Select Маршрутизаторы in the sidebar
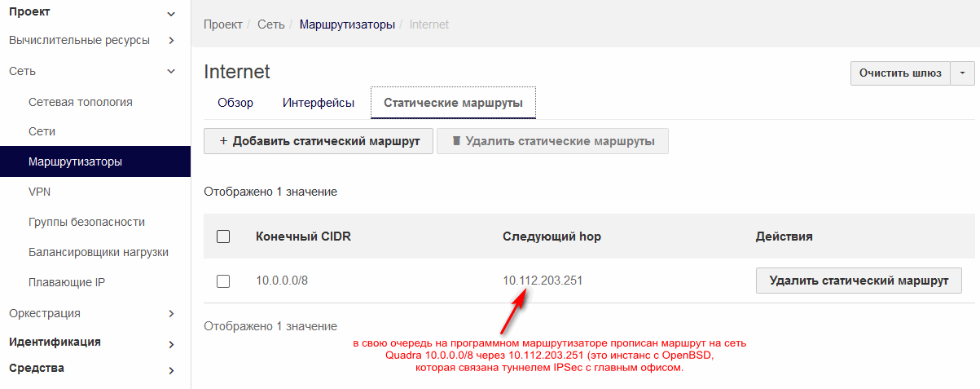This screenshot has height=389, width=980. coord(95,161)
